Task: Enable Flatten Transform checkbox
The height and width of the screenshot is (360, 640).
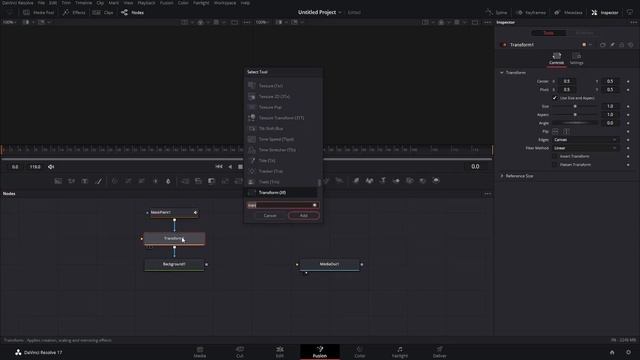Action: [555, 165]
